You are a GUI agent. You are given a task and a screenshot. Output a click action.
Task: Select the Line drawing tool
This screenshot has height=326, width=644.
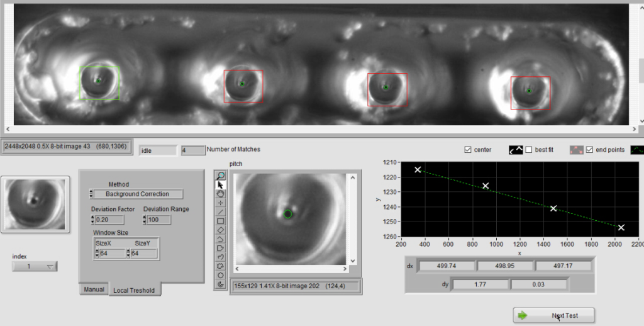click(x=221, y=212)
